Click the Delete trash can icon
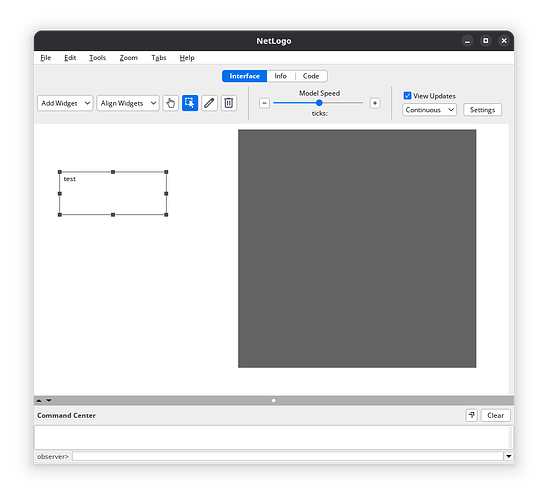This screenshot has height=500, width=548. [x=229, y=103]
